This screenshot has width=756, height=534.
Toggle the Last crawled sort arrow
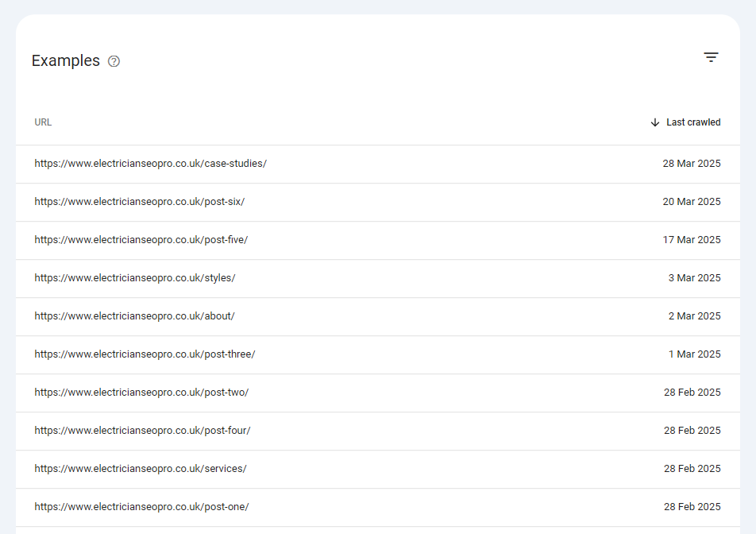pos(654,122)
